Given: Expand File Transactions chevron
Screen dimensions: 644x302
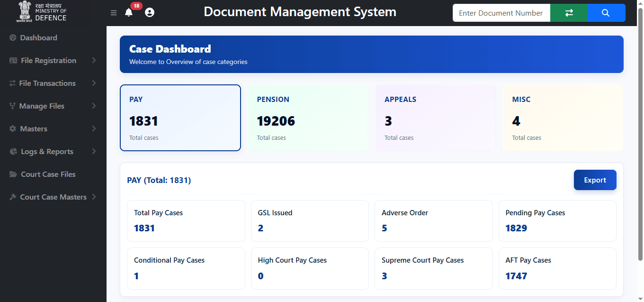Looking at the screenshot, I should click(94, 83).
